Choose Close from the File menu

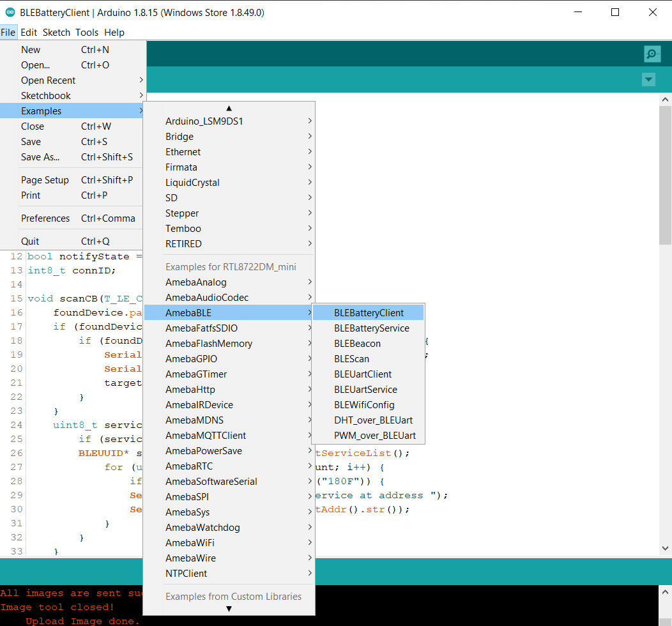(73, 126)
